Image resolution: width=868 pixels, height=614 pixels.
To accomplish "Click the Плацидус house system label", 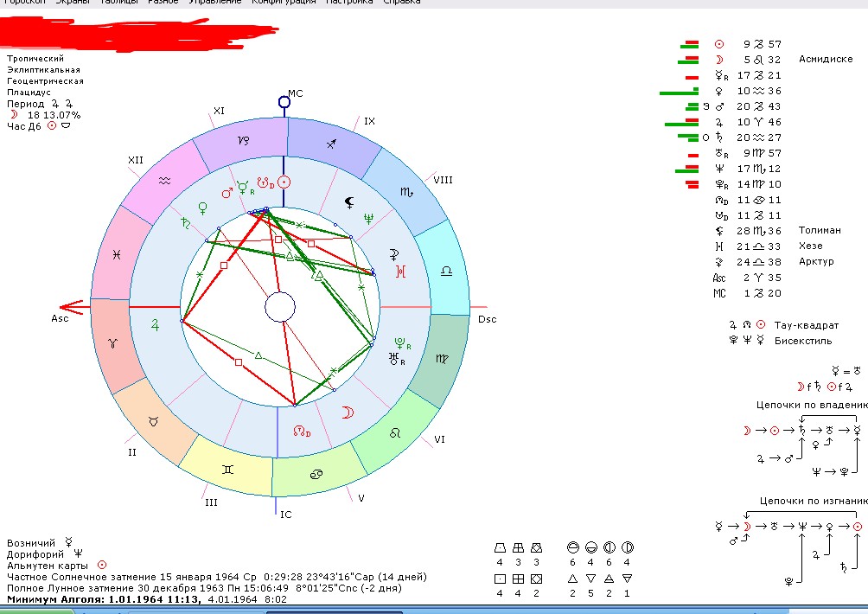I will click(x=30, y=92).
